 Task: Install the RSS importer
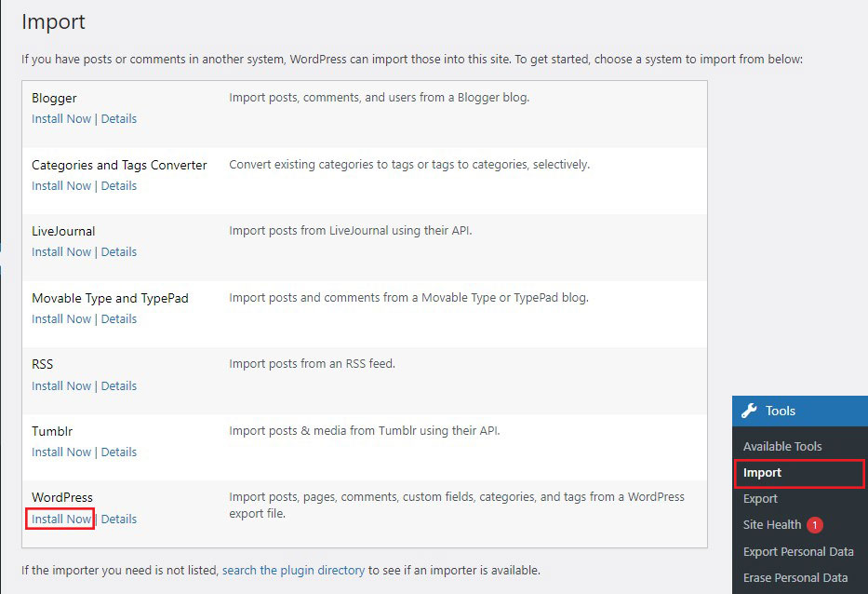coord(61,386)
